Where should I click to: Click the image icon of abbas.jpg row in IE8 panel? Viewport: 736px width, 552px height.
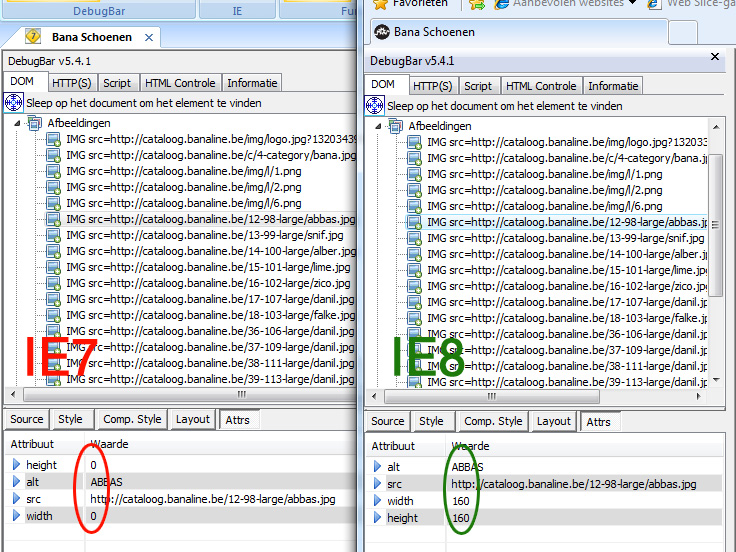point(414,222)
